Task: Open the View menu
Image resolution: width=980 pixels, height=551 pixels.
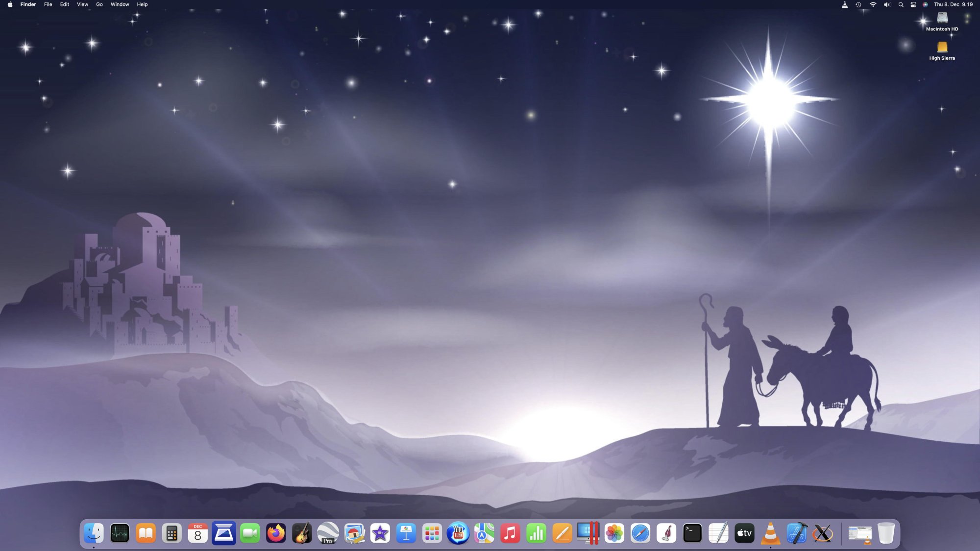Action: pyautogui.click(x=82, y=4)
